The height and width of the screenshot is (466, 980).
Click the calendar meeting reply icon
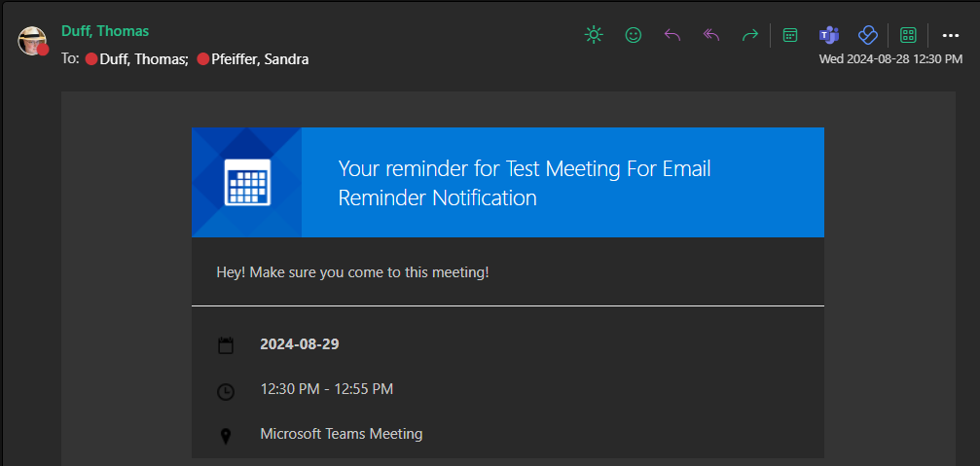coord(790,35)
